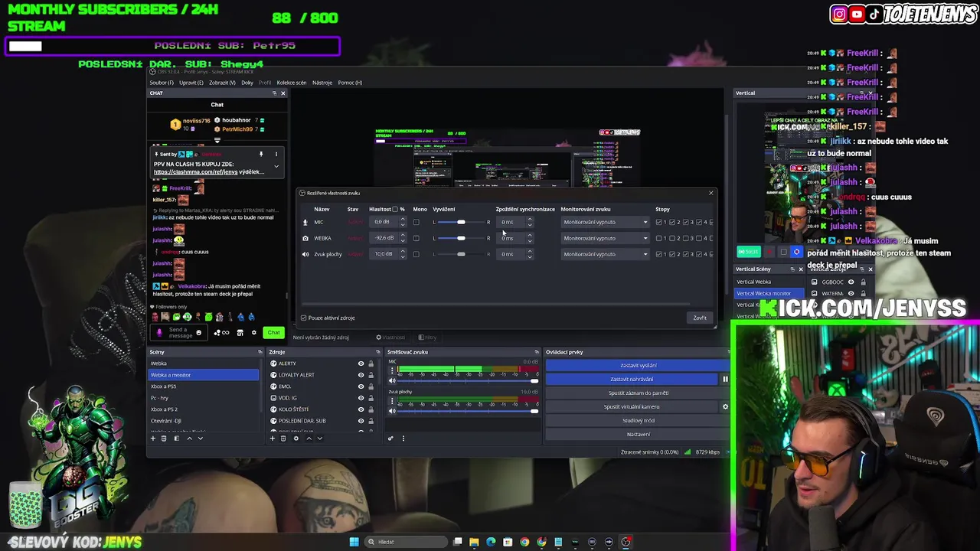Open the chat shop icon beside settings gear
Image resolution: width=980 pixels, height=551 pixels.
tap(240, 332)
